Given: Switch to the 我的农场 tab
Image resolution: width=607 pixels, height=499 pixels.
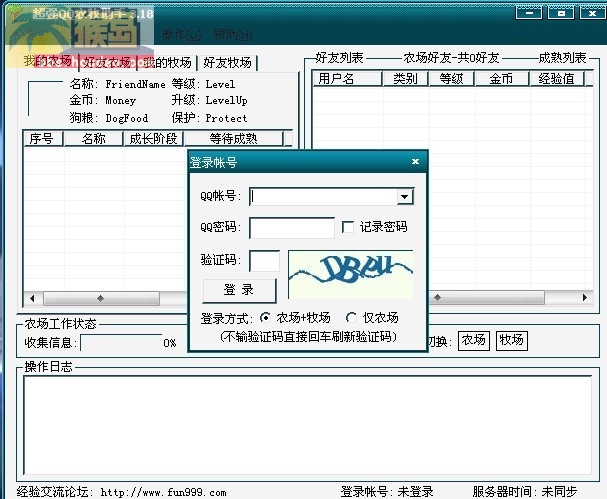Looking at the screenshot, I should coord(47,62).
